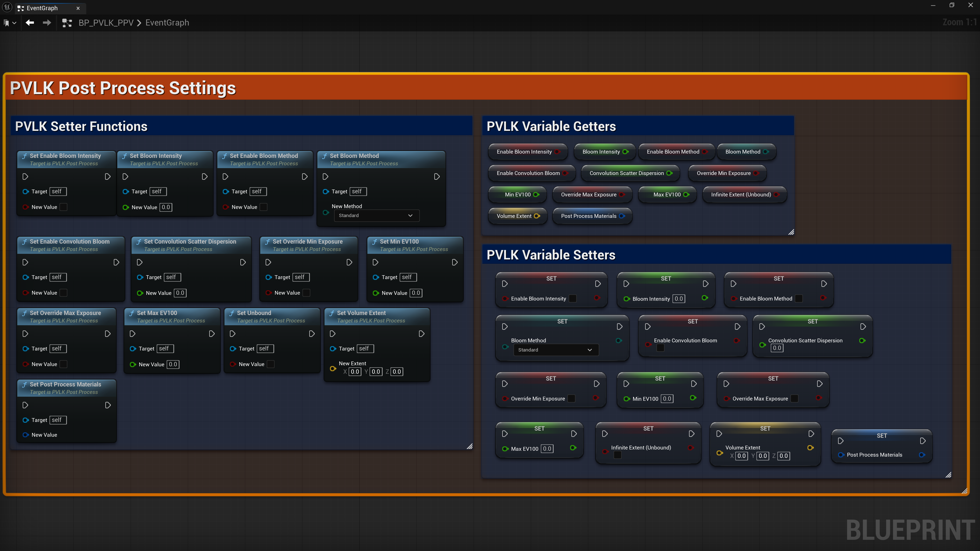The height and width of the screenshot is (551, 980).
Task: Click output pin of Min EV100 getter
Action: [x=536, y=194]
